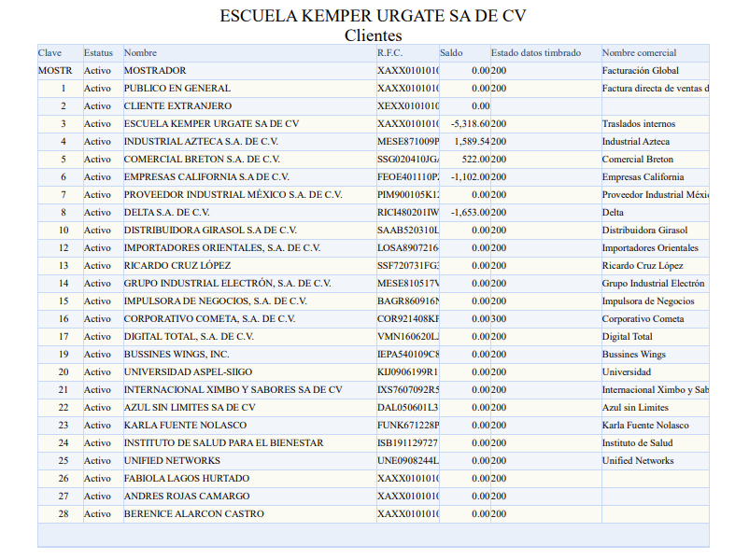This screenshot has height=560, width=735.
Task: Select the Saldo column header
Action: pyautogui.click(x=451, y=53)
